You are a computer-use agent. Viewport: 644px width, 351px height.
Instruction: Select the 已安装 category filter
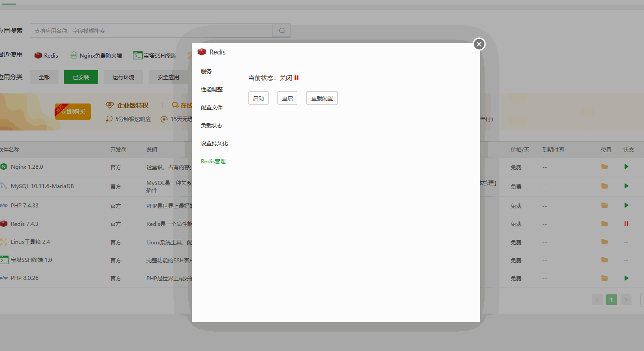coord(81,77)
